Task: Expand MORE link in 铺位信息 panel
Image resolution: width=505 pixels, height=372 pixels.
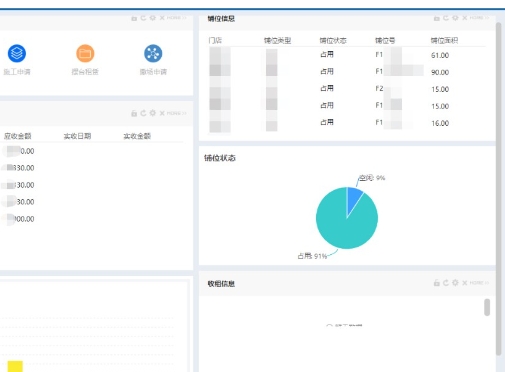Action: click(479, 18)
